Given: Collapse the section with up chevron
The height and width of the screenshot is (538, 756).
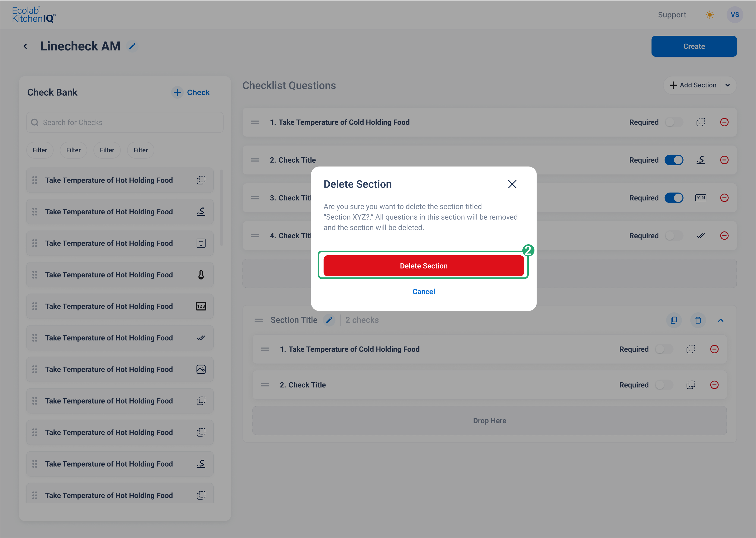Looking at the screenshot, I should click(x=721, y=320).
